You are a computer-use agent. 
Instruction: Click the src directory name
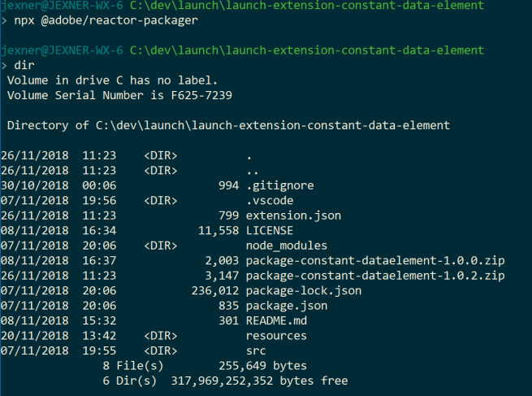point(255,350)
